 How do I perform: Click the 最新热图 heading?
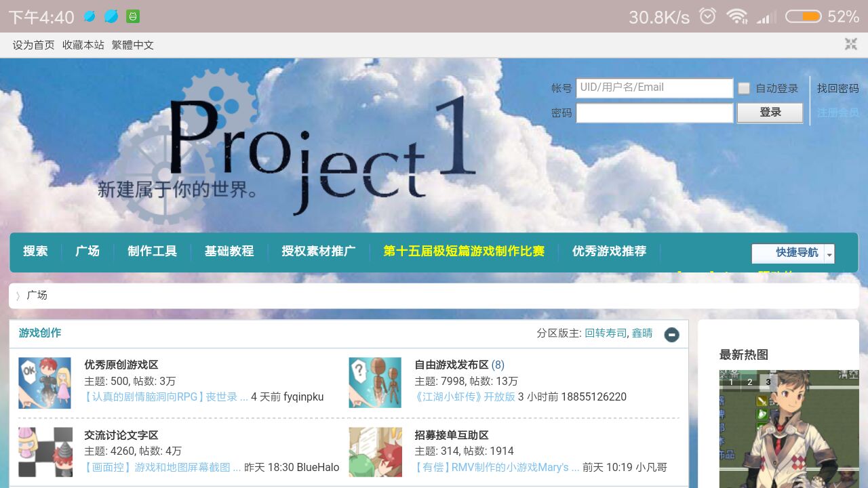(744, 354)
